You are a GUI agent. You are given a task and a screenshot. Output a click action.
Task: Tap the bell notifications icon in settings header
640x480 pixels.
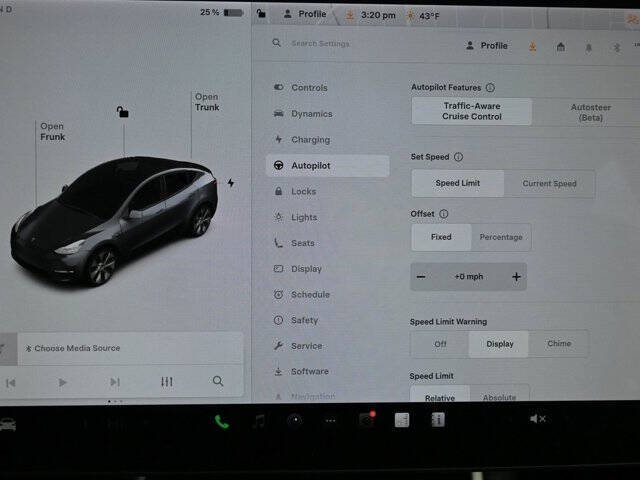point(588,48)
